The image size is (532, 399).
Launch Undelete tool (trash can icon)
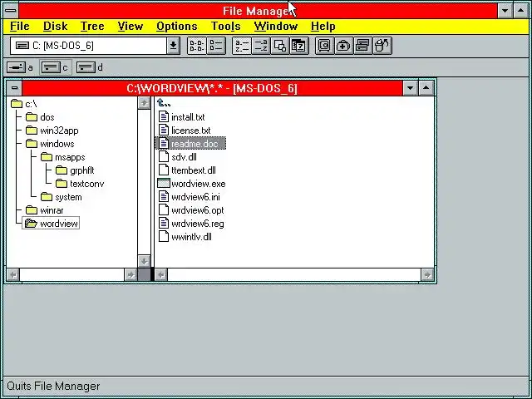click(382, 46)
